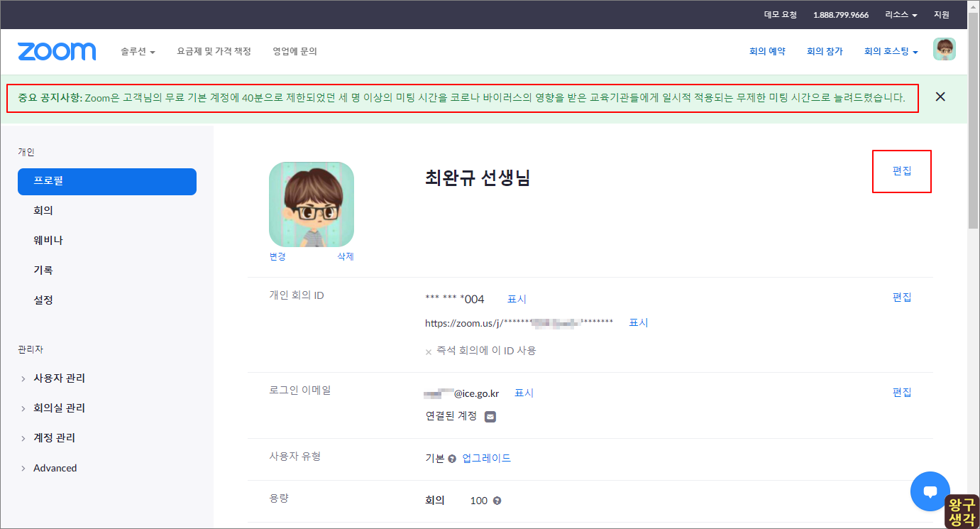980x529 pixels.
Task: Click the 지원 link
Action: [x=942, y=15]
